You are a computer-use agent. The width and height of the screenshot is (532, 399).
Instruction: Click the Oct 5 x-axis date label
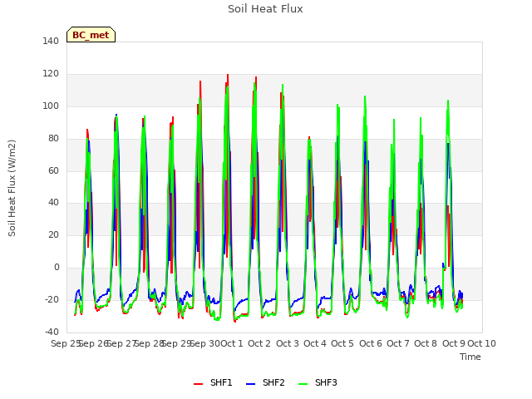342,343
